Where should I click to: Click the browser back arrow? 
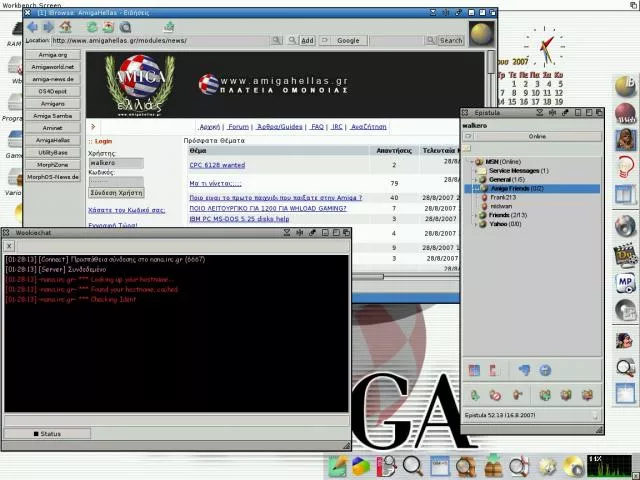(33, 27)
